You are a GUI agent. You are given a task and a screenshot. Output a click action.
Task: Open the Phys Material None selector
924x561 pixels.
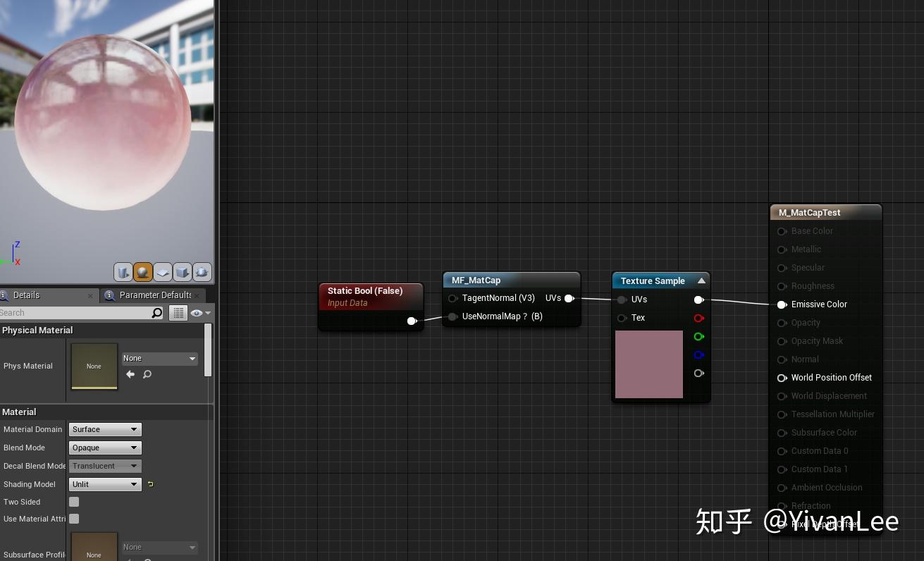[159, 358]
